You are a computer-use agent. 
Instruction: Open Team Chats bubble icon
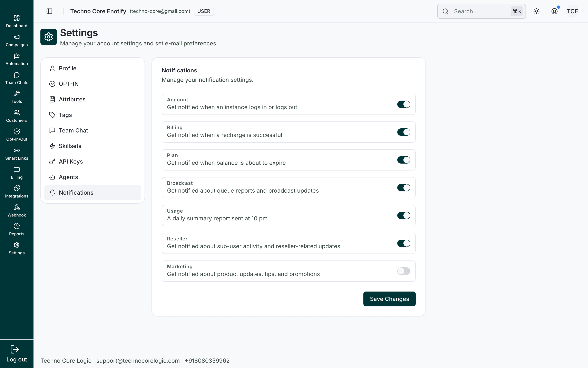[x=17, y=75]
